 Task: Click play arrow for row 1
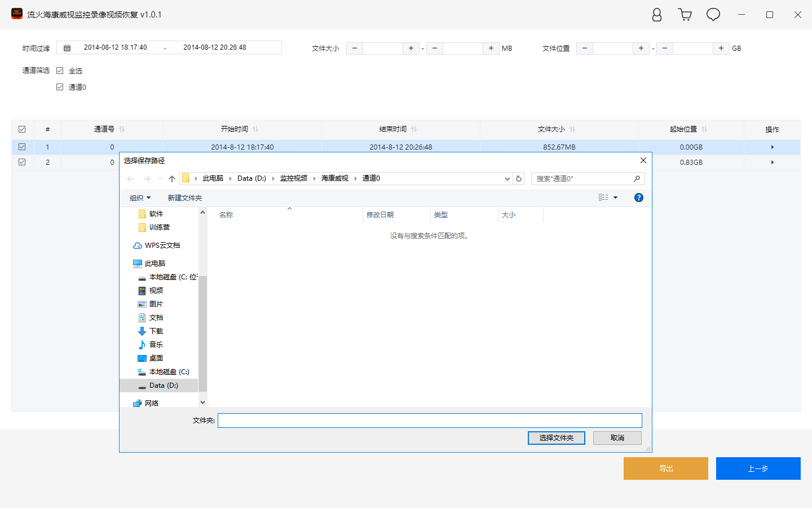point(772,147)
